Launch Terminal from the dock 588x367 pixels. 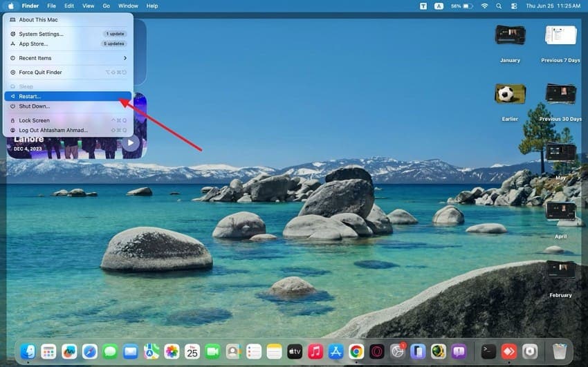click(x=488, y=352)
